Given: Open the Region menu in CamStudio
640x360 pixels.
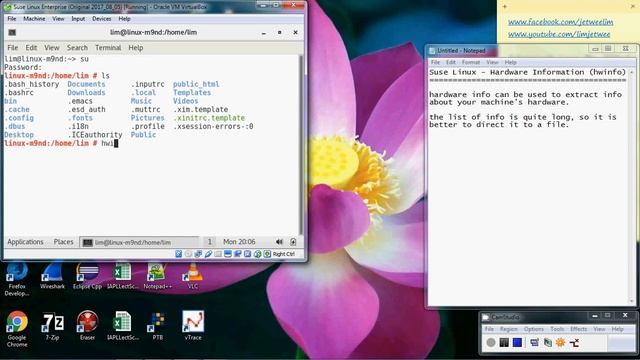Looking at the screenshot, I should [509, 329].
